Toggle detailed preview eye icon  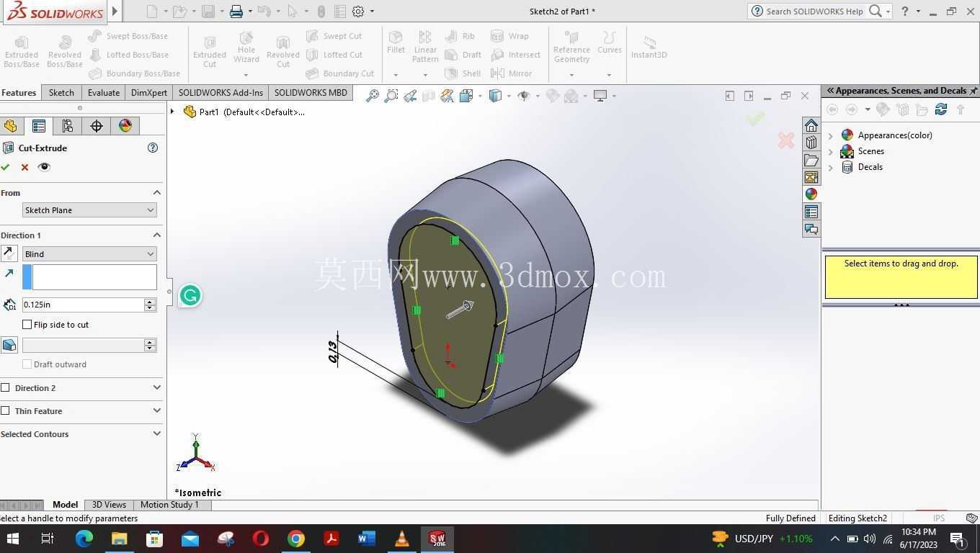(x=44, y=167)
